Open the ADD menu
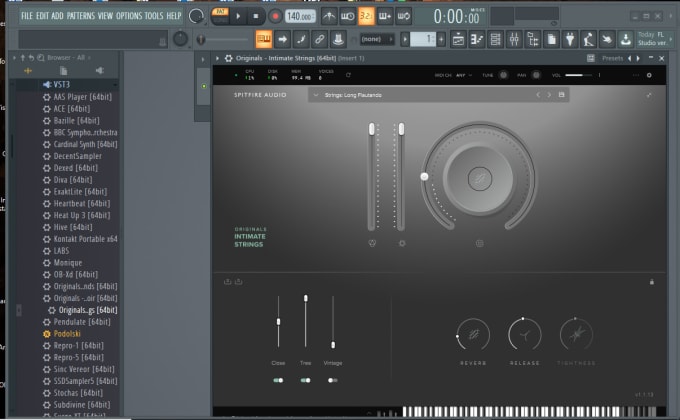Viewport: 680px width, 420px height. pyautogui.click(x=57, y=16)
